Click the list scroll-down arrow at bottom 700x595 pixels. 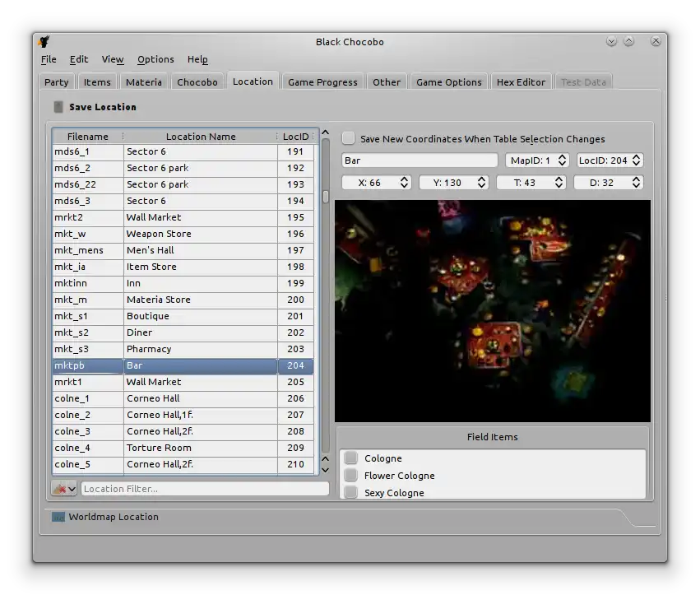tap(325, 470)
